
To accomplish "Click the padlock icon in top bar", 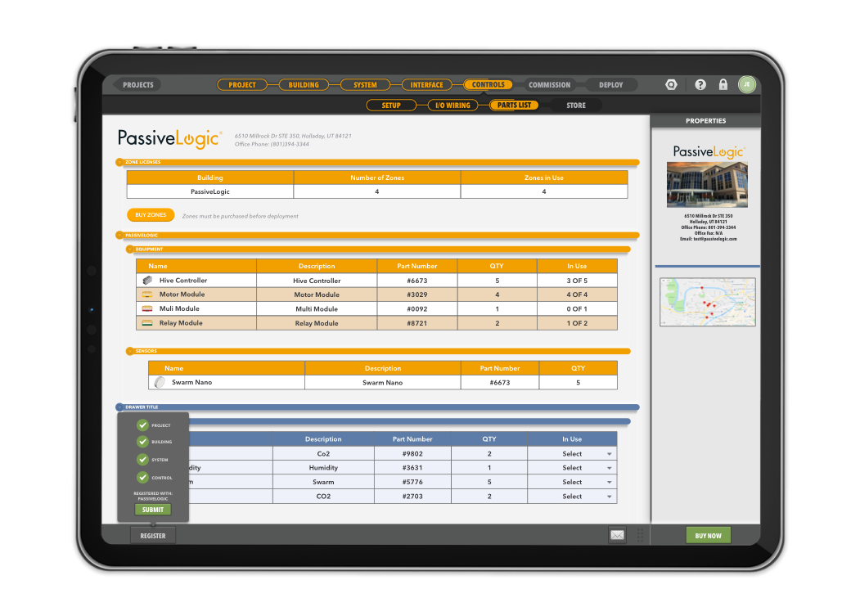I will 723,84.
